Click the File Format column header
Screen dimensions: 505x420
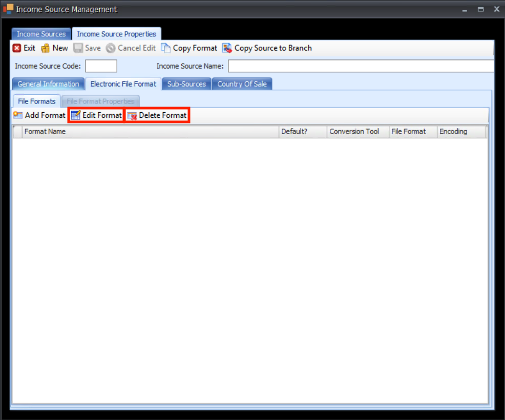412,132
